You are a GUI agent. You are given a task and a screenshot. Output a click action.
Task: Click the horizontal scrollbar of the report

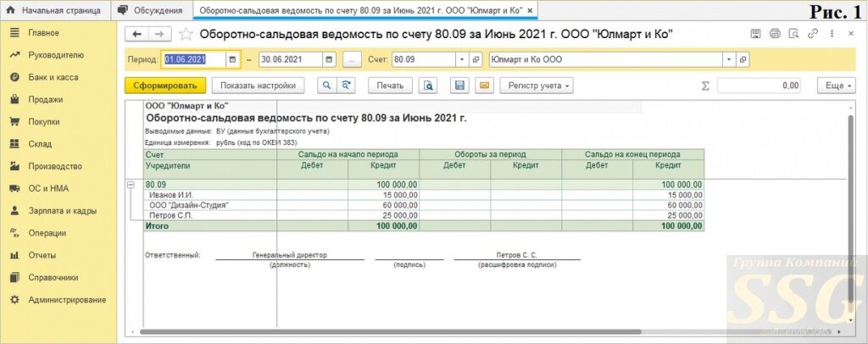[x=390, y=332]
